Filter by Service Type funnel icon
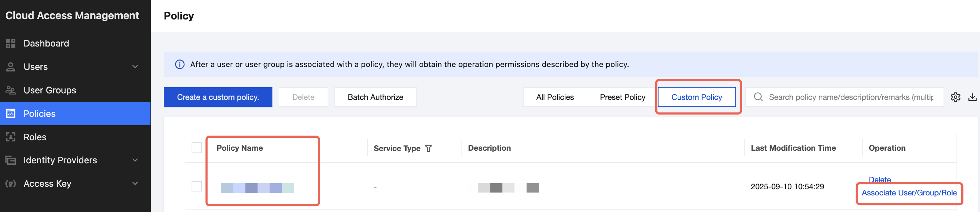 tap(428, 148)
